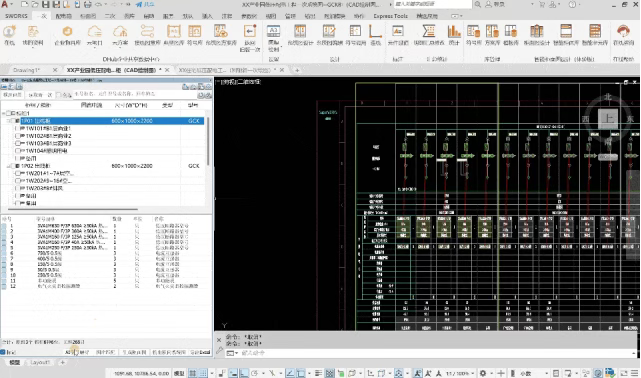641x378 pixels.
Task: Click the hexagon enterprise library ribbon icon
Action: 67,31
